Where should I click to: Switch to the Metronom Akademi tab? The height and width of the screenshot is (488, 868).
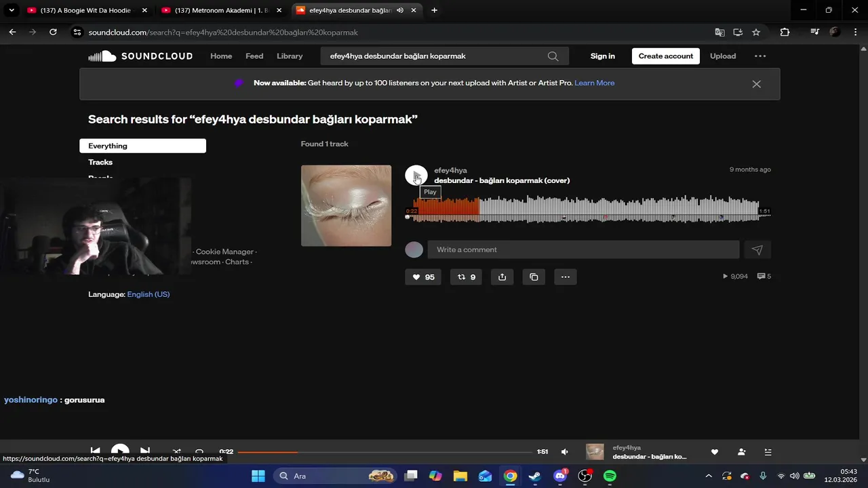(221, 10)
